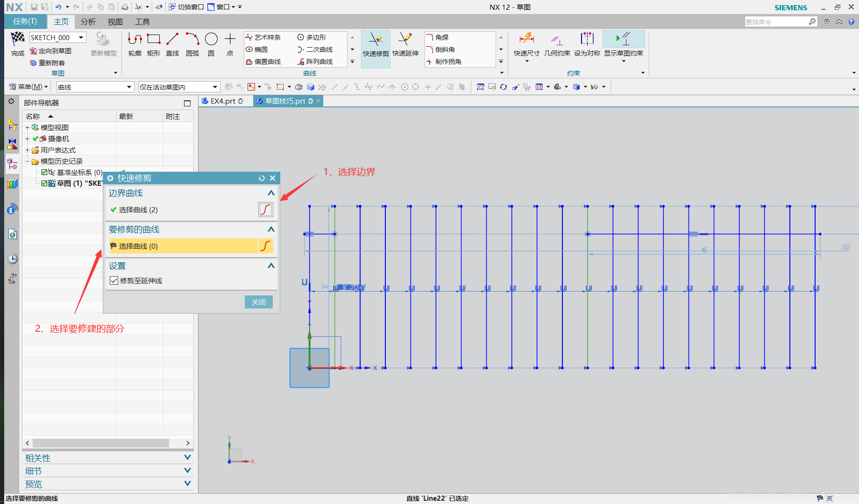Choose Pattern Curve (阵列曲线) tool
This screenshot has width=859, height=504.
315,62
